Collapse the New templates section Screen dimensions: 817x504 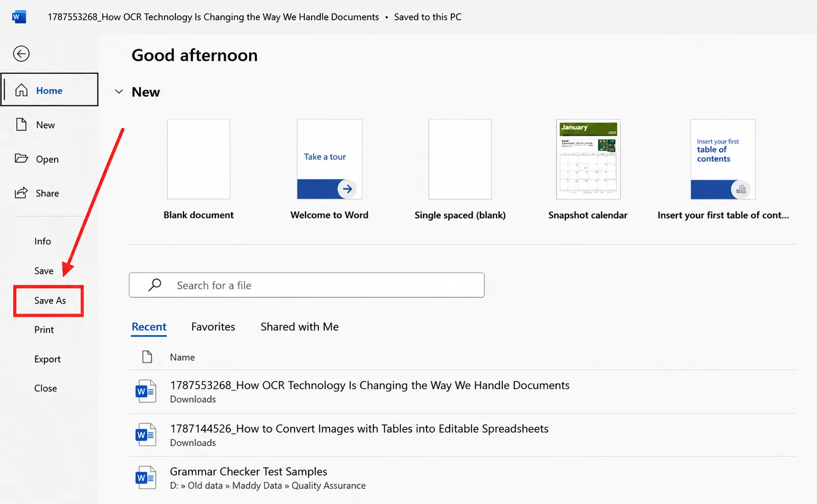pyautogui.click(x=119, y=92)
